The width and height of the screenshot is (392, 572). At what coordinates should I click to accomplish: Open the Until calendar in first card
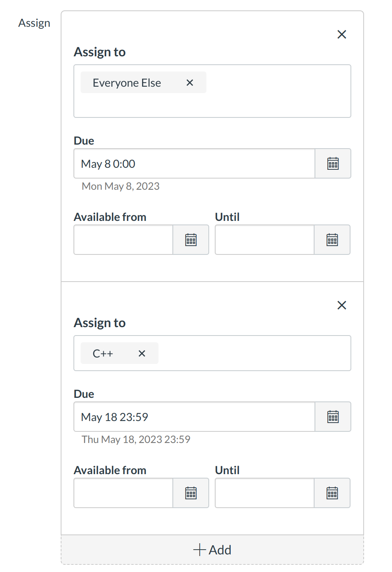coord(332,240)
